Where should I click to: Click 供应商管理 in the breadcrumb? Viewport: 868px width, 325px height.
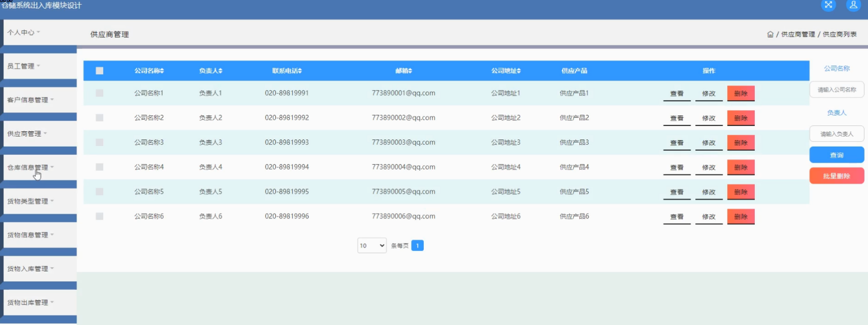[x=798, y=35]
